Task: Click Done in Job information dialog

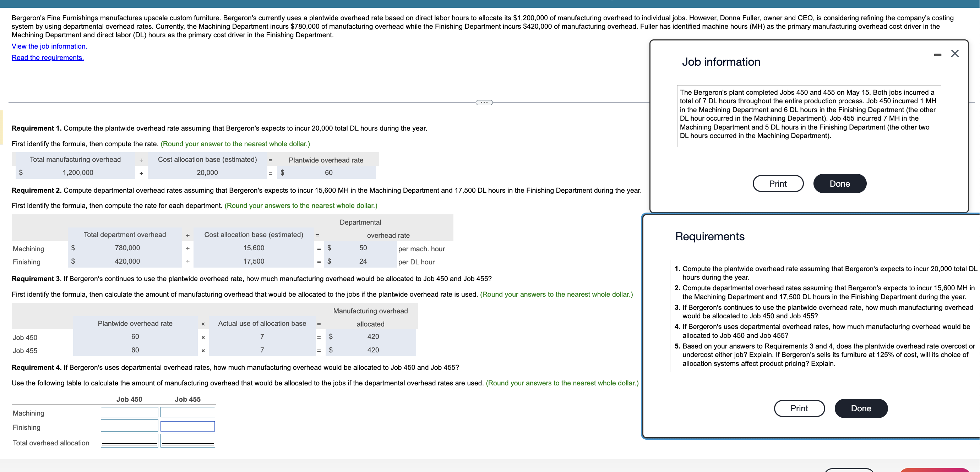Action: 840,184
